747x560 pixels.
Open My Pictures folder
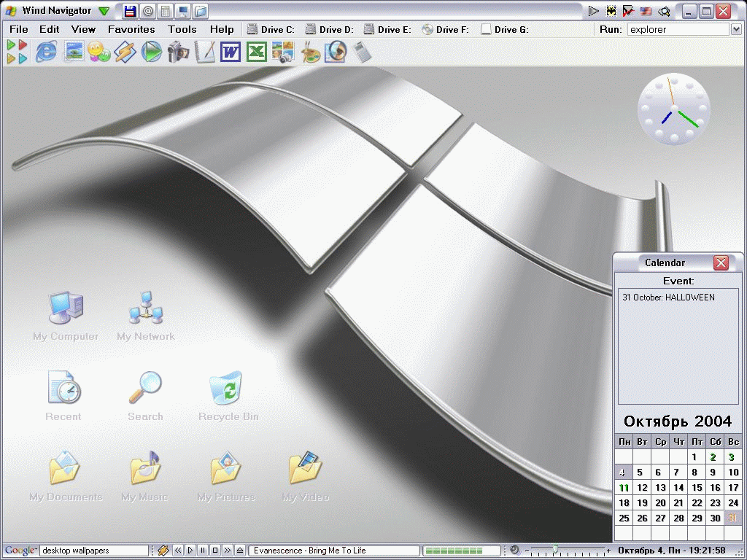(x=226, y=476)
